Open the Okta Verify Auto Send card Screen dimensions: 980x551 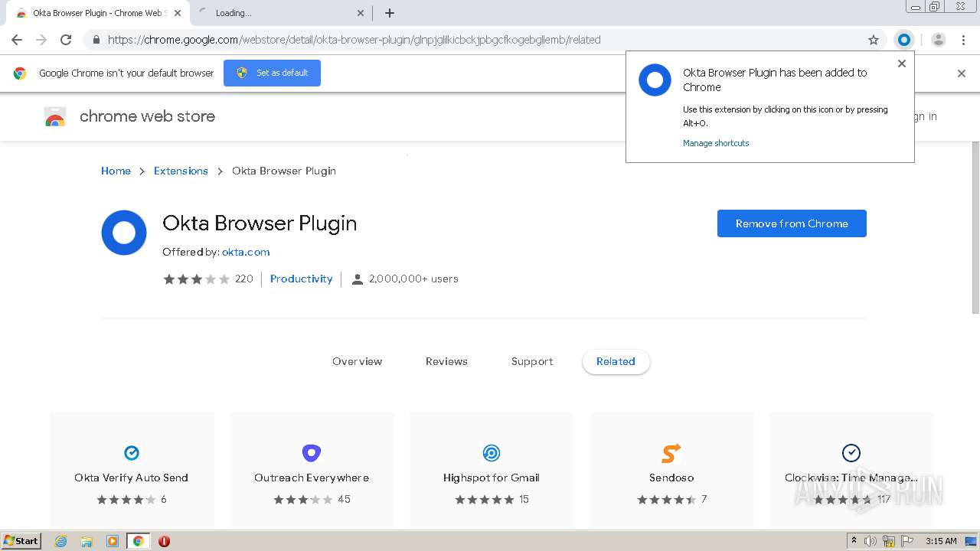[x=132, y=469]
